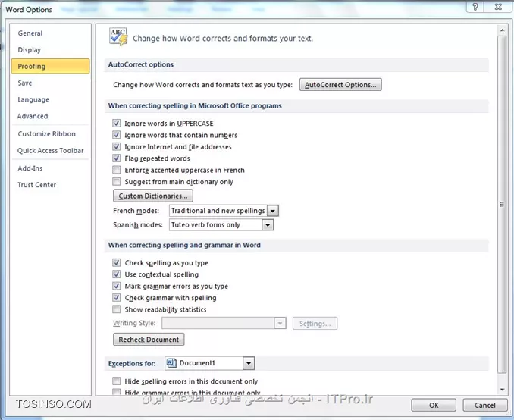Screen dimensions: 514x420
Task: Click the Recheck Document button
Action: tap(149, 340)
